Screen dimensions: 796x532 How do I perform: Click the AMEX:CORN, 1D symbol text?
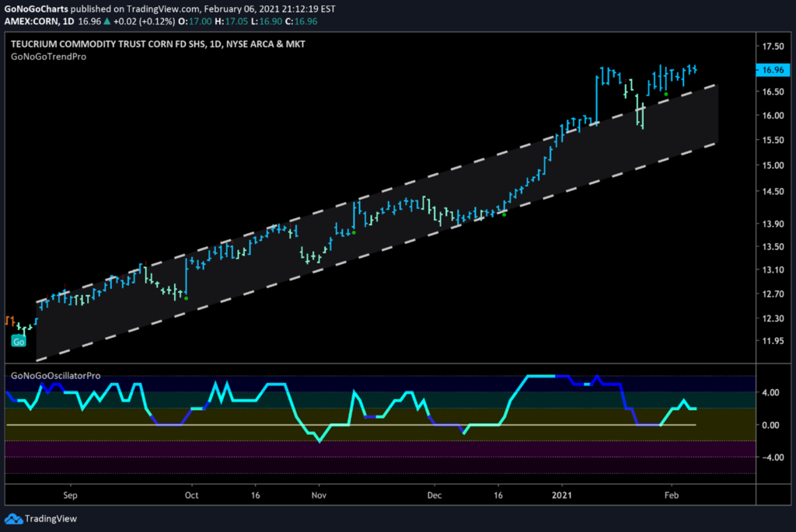pos(39,21)
